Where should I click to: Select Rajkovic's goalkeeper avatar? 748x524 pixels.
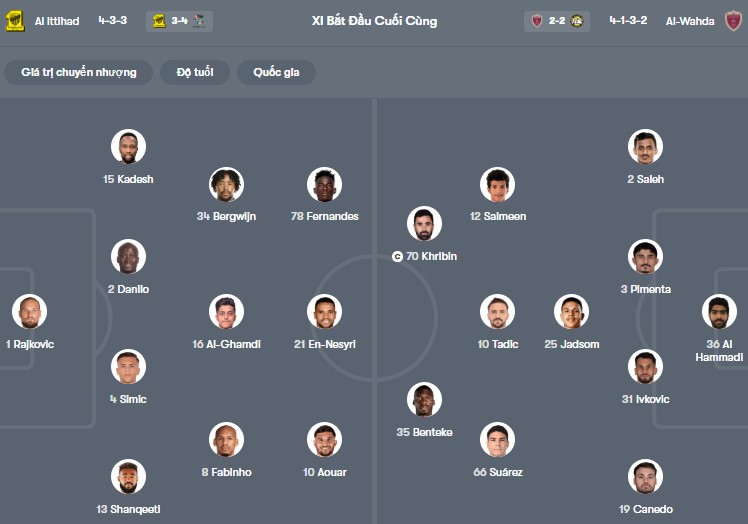[x=30, y=311]
